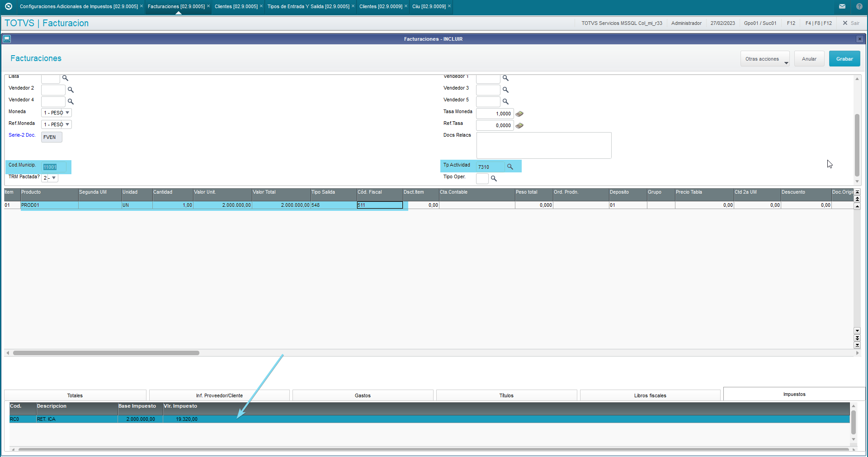
Task: Click the Administrador user label
Action: coord(686,23)
